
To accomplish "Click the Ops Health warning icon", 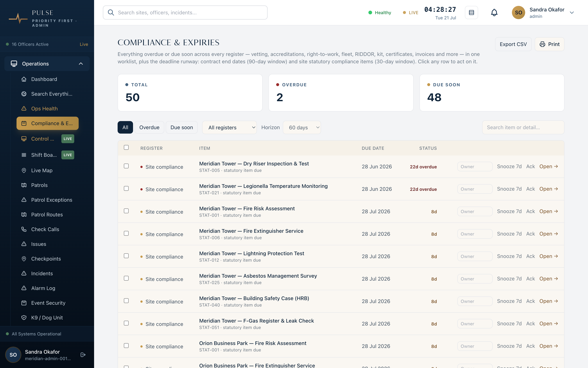I will tap(24, 109).
